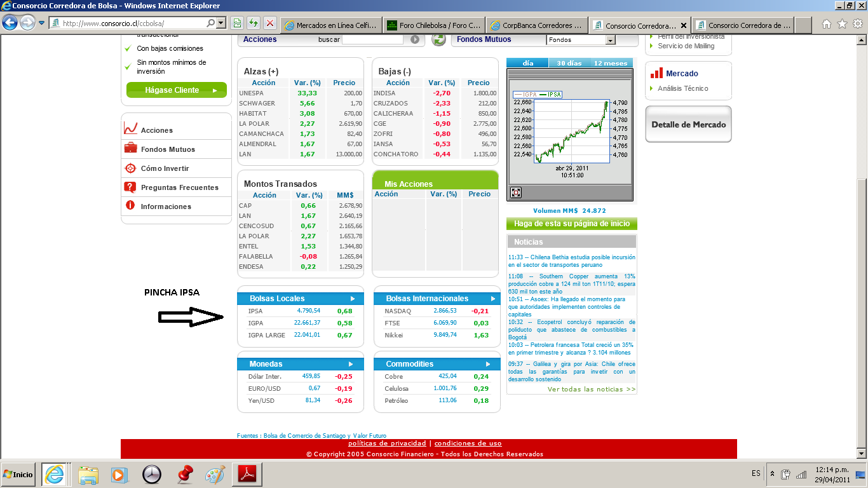This screenshot has height=488, width=868.
Task: Open the address bar autocomplete dropdown
Action: (221, 24)
